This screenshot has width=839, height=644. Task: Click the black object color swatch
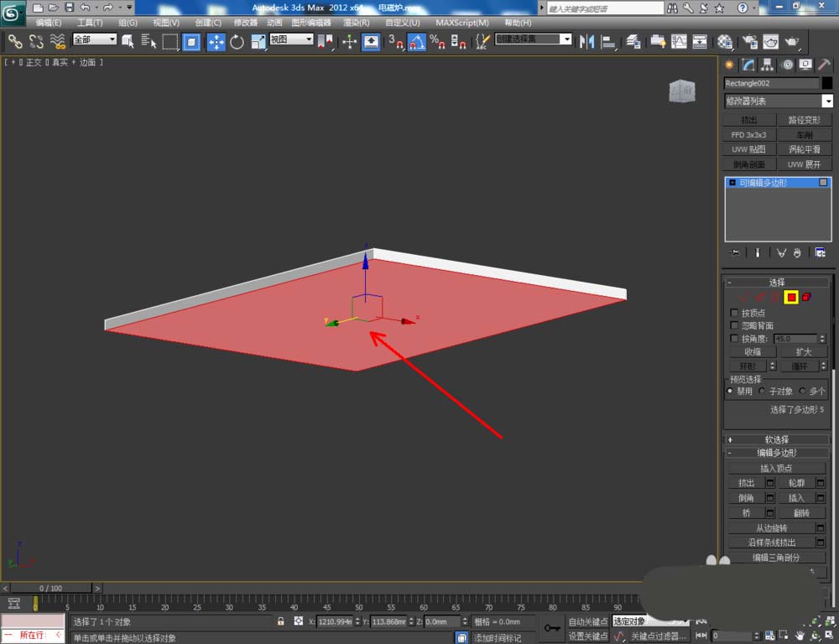click(827, 83)
